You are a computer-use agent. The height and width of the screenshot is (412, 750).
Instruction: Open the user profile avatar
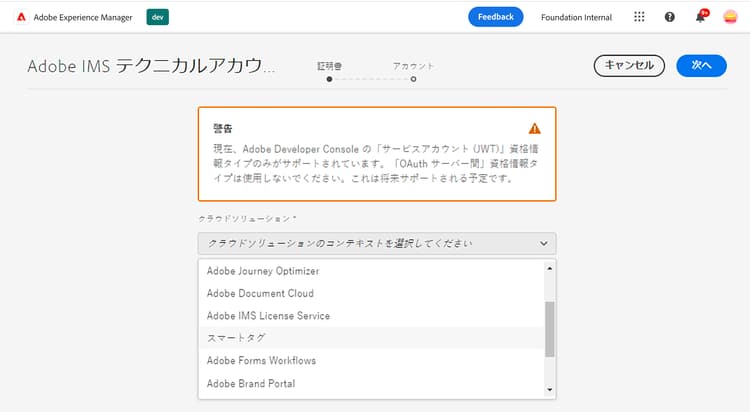[730, 17]
